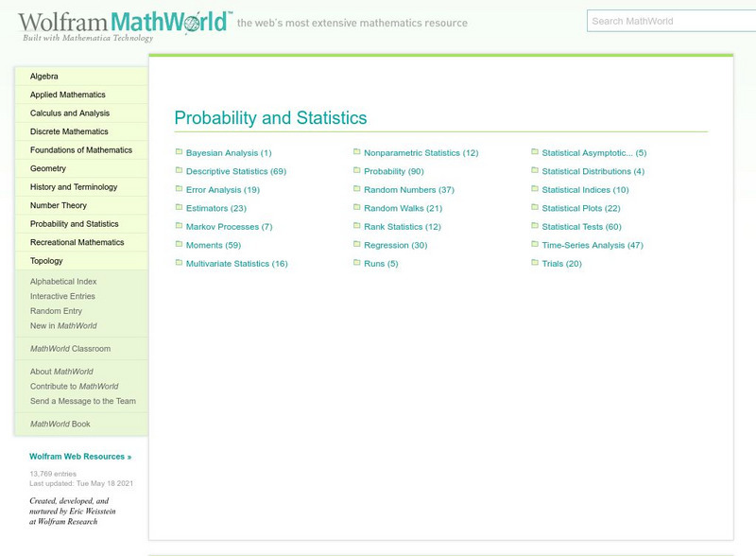Click the Wolfram MathWorld logo
Image resolution: width=756 pixels, height=556 pixels.
125,26
